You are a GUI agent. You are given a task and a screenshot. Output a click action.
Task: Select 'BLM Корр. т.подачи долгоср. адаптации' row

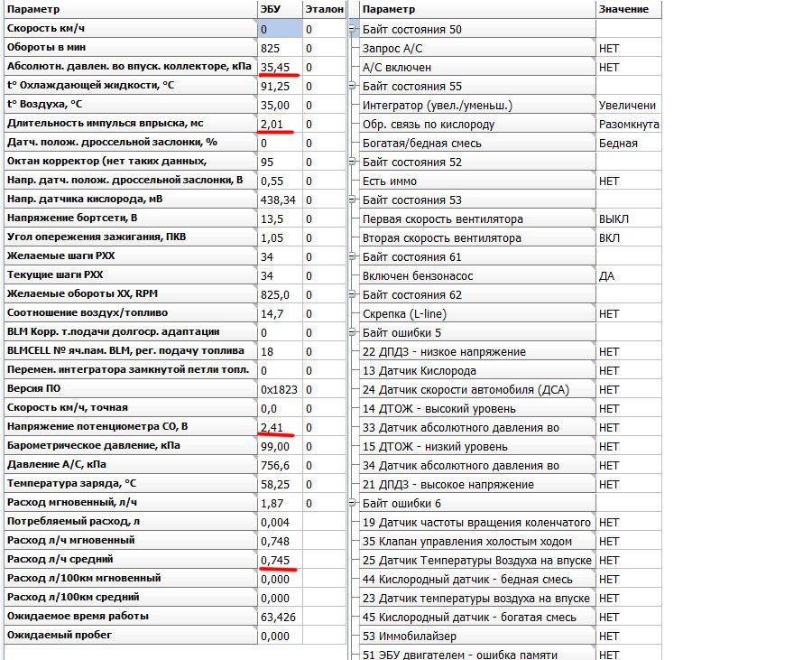(x=131, y=332)
